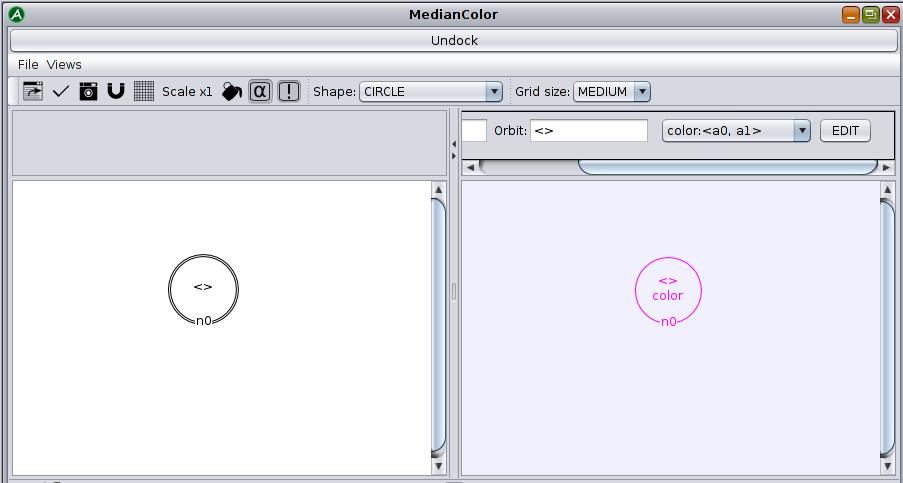Click the split pane collapse-right arrow
This screenshot has height=483, width=903.
pos(454,156)
